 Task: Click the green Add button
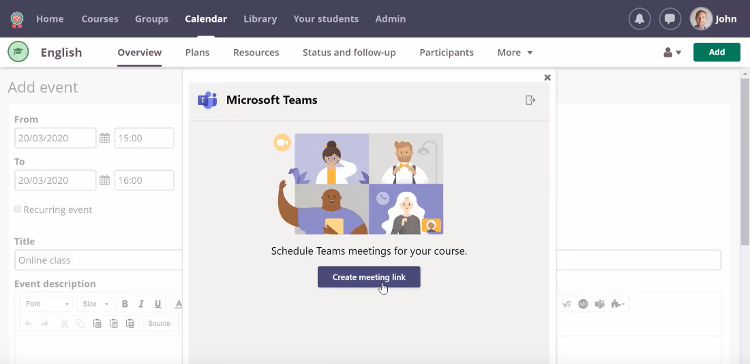point(717,52)
